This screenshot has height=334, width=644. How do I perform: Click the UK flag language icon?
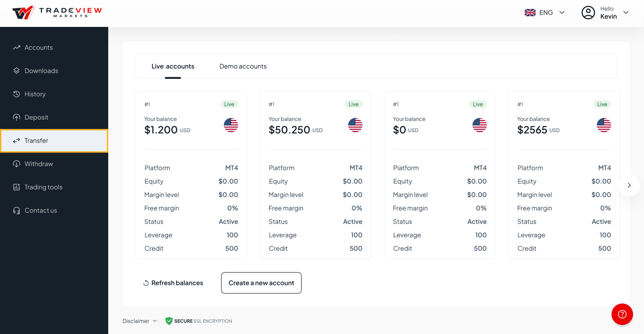tap(530, 13)
